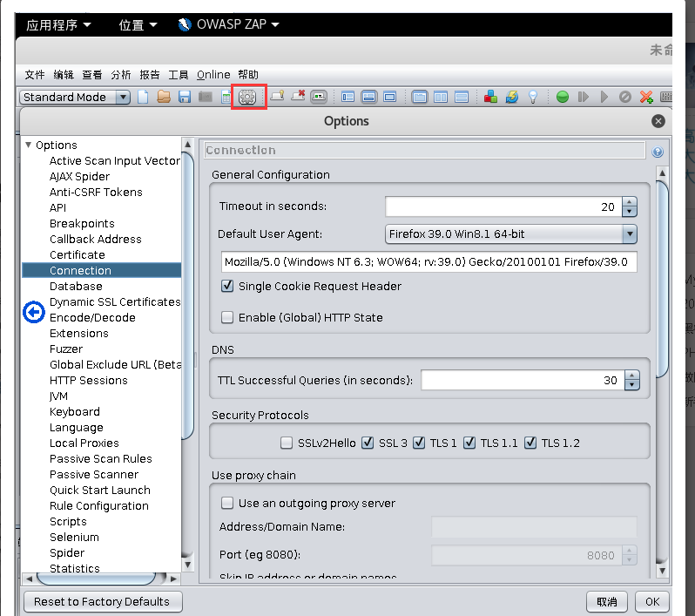Click the Step to next request icon
The image size is (695, 616).
point(584,97)
